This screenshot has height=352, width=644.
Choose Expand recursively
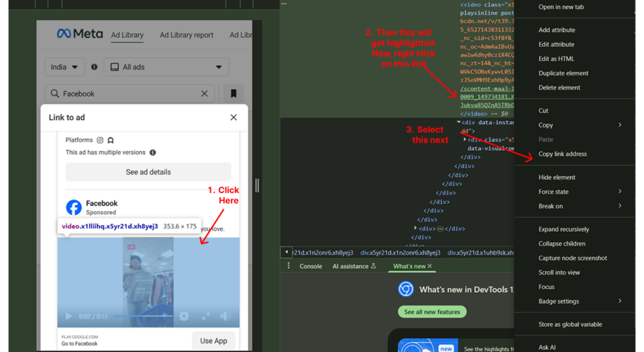pyautogui.click(x=563, y=229)
